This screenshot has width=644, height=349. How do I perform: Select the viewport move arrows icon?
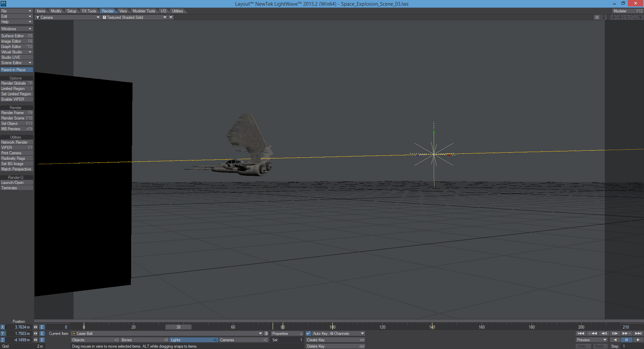coord(620,17)
